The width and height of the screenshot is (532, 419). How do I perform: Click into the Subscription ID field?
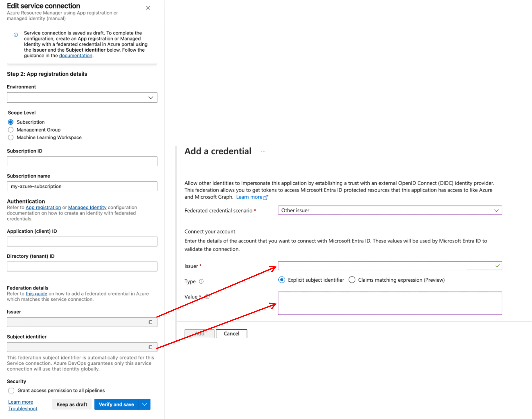[x=82, y=161]
